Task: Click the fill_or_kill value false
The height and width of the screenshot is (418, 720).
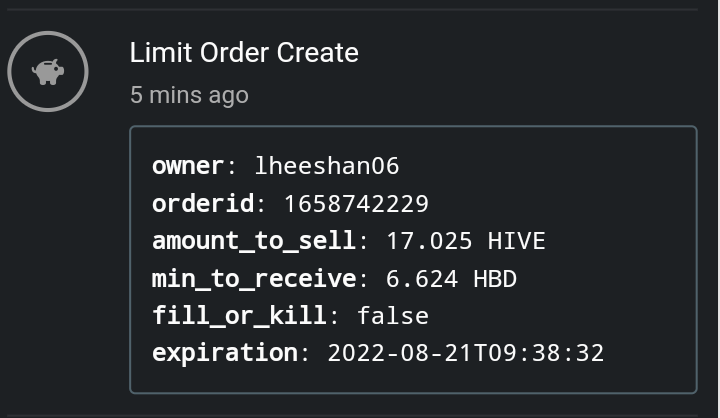Action: [x=393, y=316]
